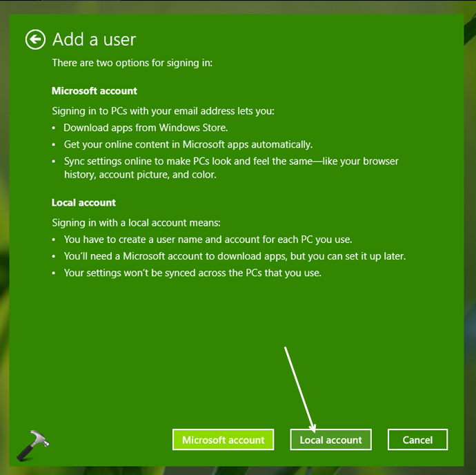
Task: Click 'You have to create a user name' bullet
Action: coord(208,240)
